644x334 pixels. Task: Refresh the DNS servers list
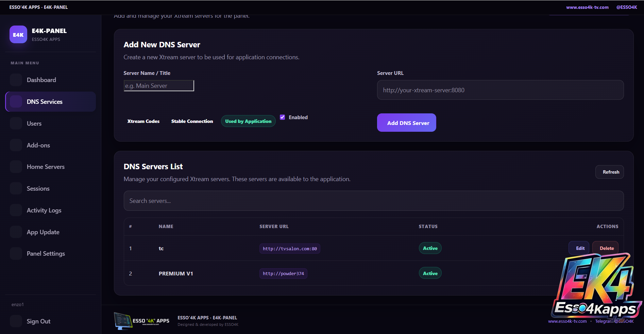click(609, 172)
